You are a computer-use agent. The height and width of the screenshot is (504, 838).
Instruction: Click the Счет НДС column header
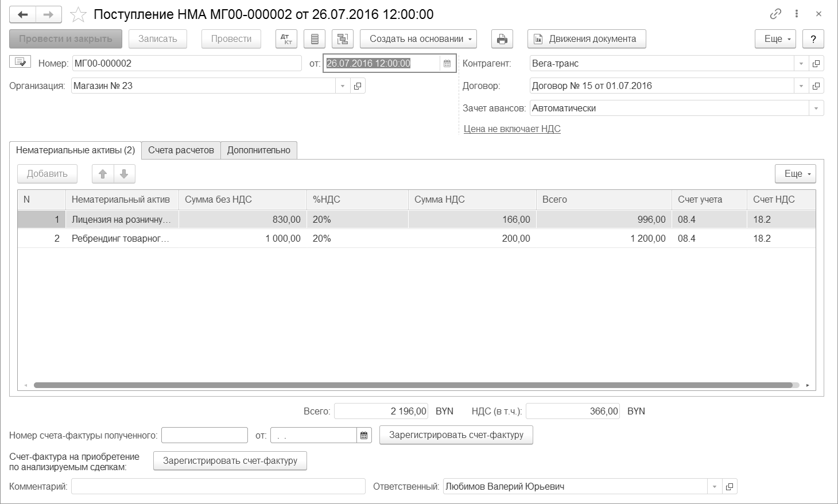(781, 200)
